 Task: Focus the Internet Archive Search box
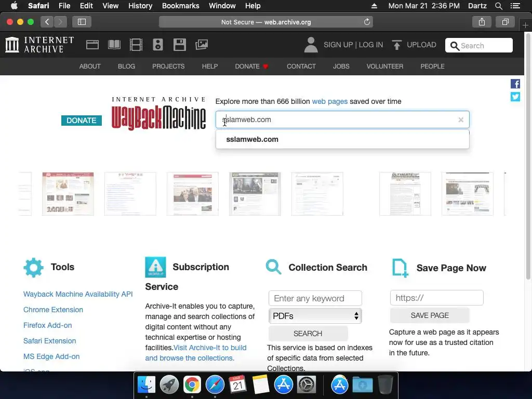(478, 46)
